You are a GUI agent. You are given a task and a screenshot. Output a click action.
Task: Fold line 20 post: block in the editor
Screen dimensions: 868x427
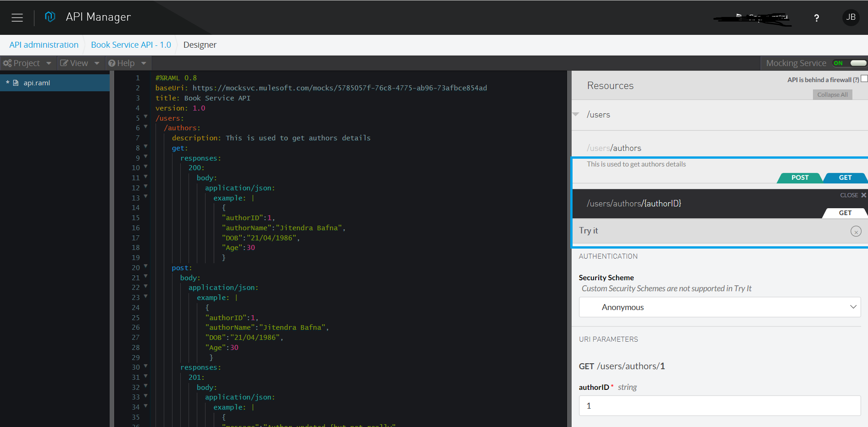point(145,266)
